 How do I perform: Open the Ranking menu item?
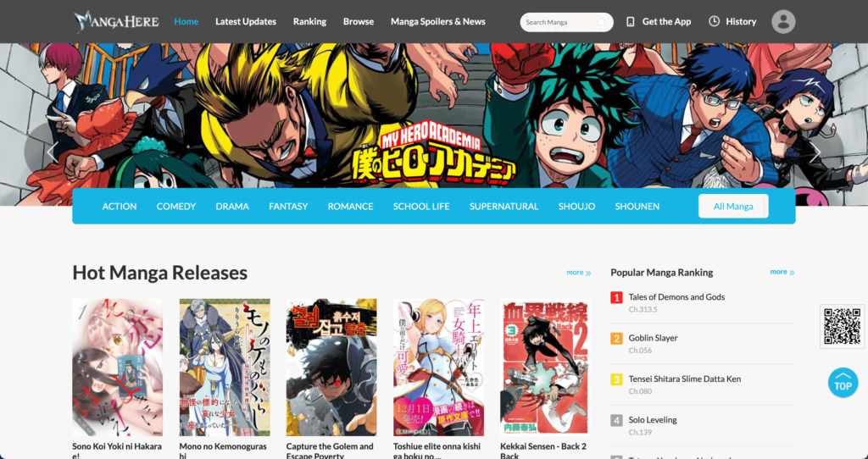[309, 22]
